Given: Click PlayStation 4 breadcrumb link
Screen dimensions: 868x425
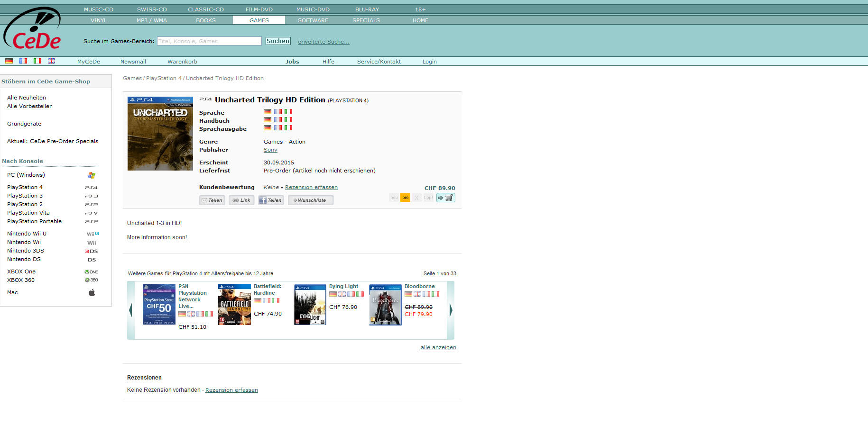Looking at the screenshot, I should [x=164, y=78].
